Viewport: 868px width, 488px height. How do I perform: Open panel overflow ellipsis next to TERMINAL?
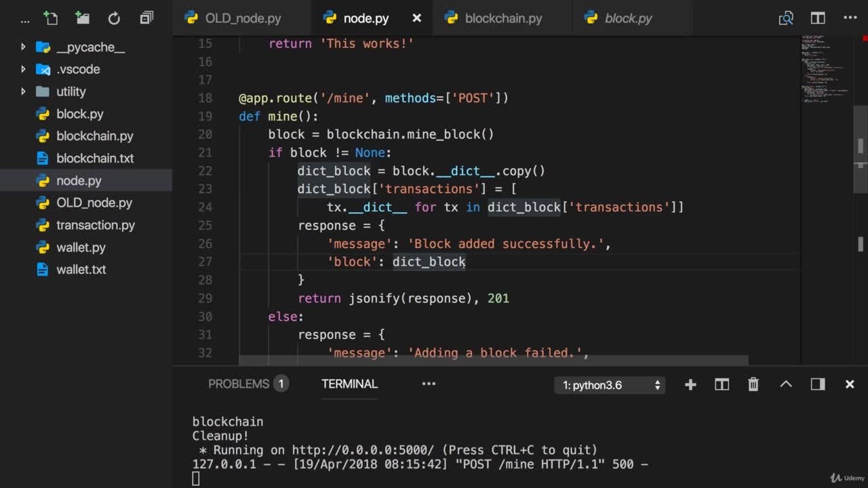click(429, 384)
